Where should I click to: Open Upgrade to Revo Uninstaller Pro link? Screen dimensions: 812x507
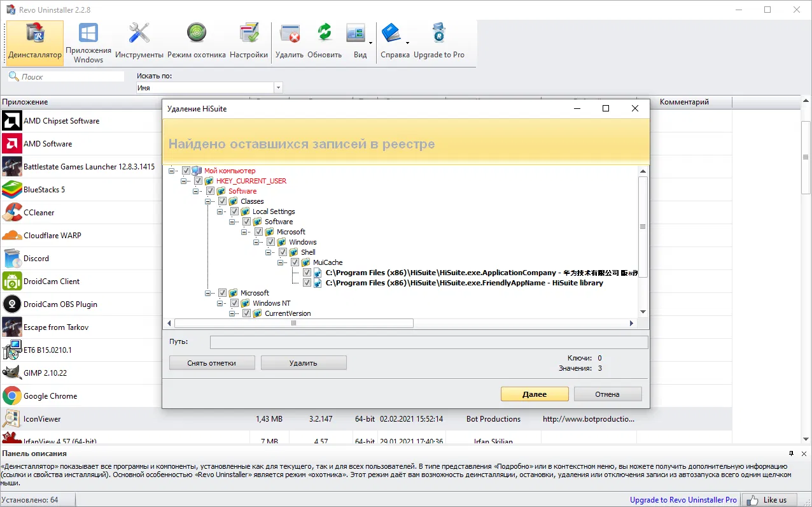coord(683,500)
